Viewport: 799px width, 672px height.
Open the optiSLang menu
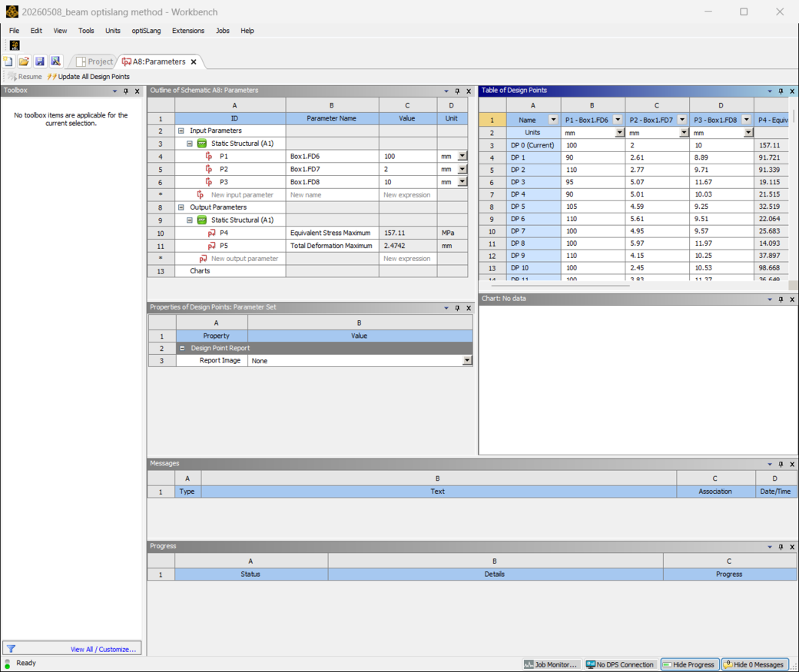146,31
